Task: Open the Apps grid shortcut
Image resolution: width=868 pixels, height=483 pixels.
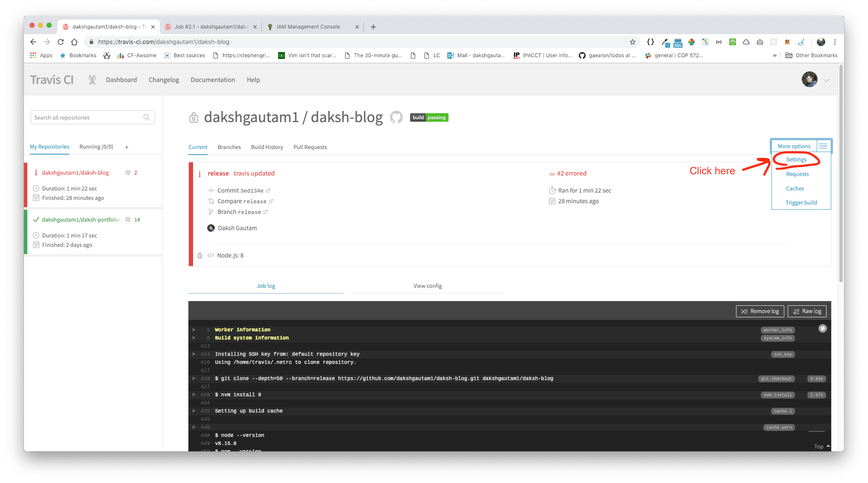Action: click(41, 56)
